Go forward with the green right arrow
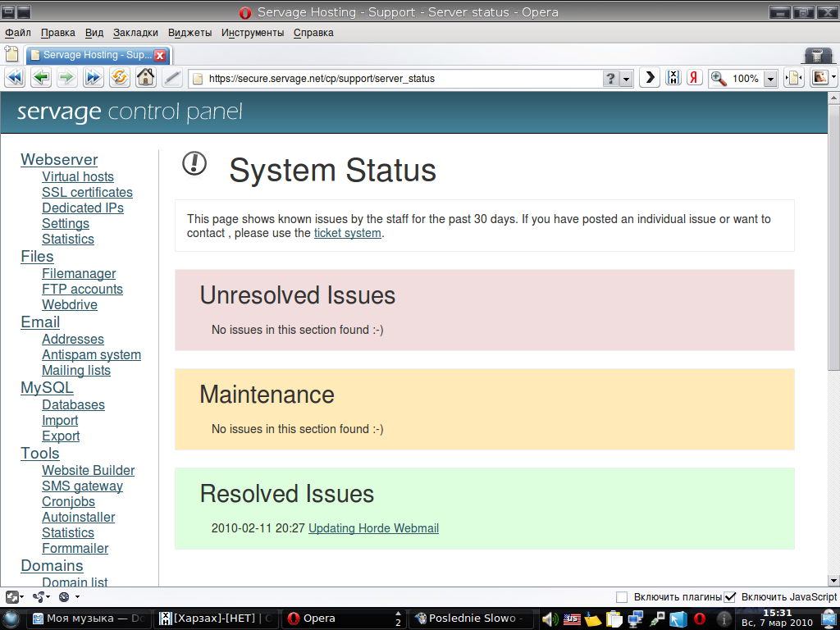 point(67,78)
